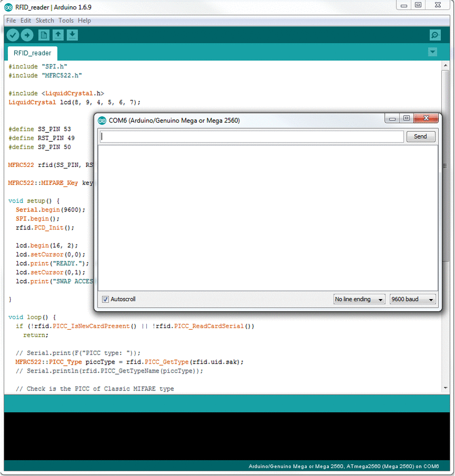Open the Tools menu
This screenshot has width=455, height=476.
66,20
